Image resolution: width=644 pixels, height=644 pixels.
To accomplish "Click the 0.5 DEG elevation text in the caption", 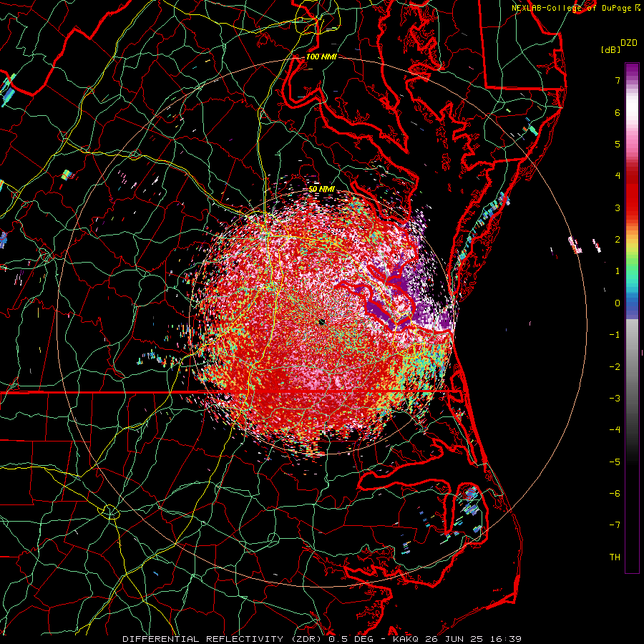I will (x=351, y=639).
